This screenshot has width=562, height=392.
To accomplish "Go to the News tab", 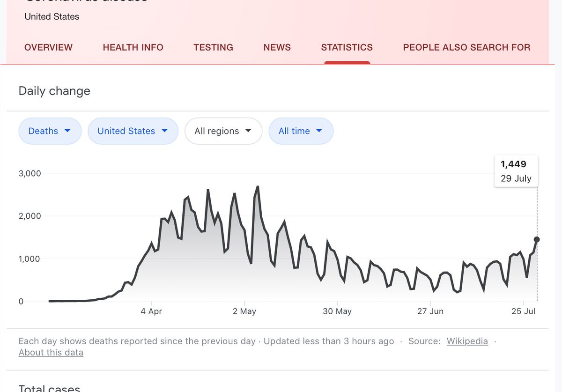I will click(x=277, y=47).
